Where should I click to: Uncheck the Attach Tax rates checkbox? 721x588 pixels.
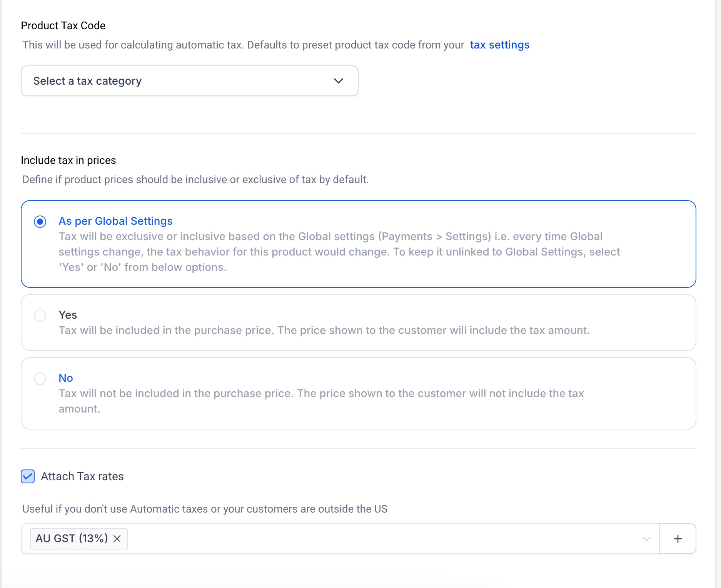pos(28,476)
